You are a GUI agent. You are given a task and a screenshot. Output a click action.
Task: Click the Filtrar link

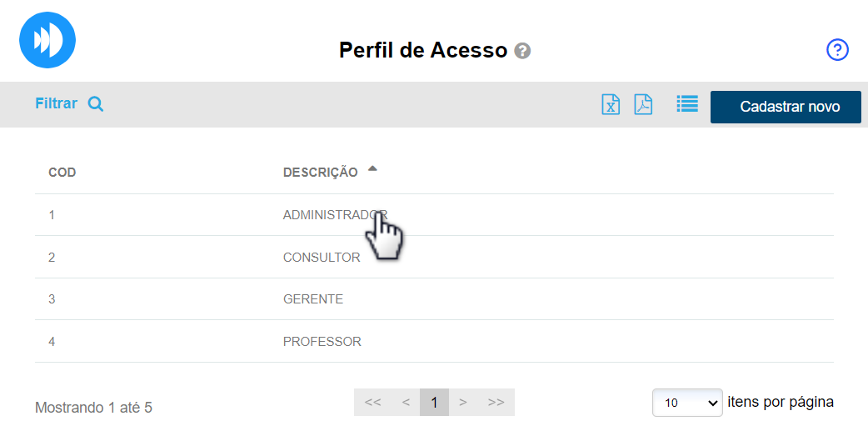click(56, 103)
